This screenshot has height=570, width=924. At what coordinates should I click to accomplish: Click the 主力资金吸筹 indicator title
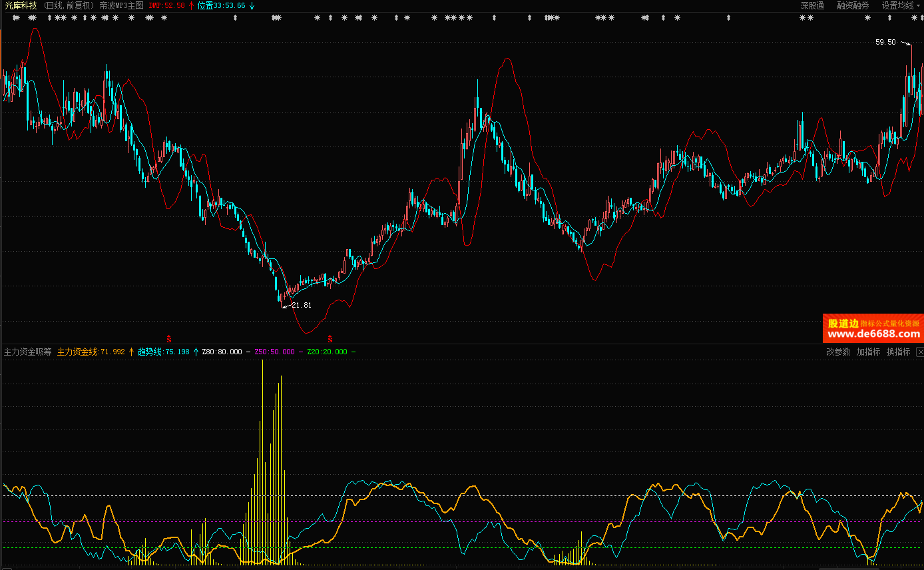click(x=27, y=352)
